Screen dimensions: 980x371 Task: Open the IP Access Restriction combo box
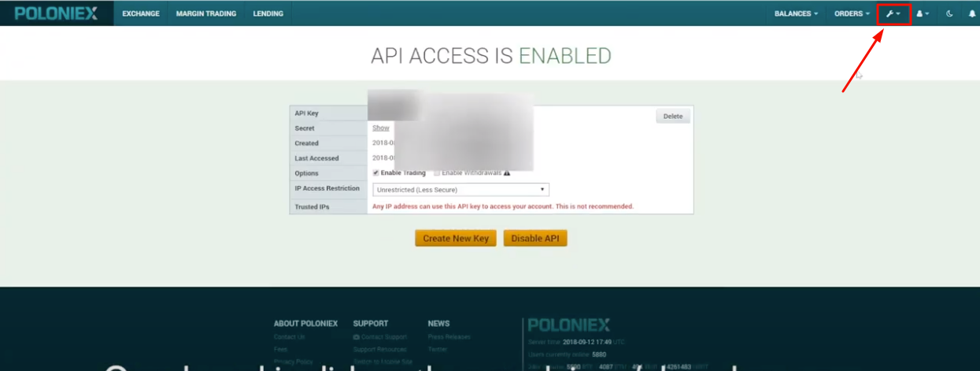pos(460,190)
